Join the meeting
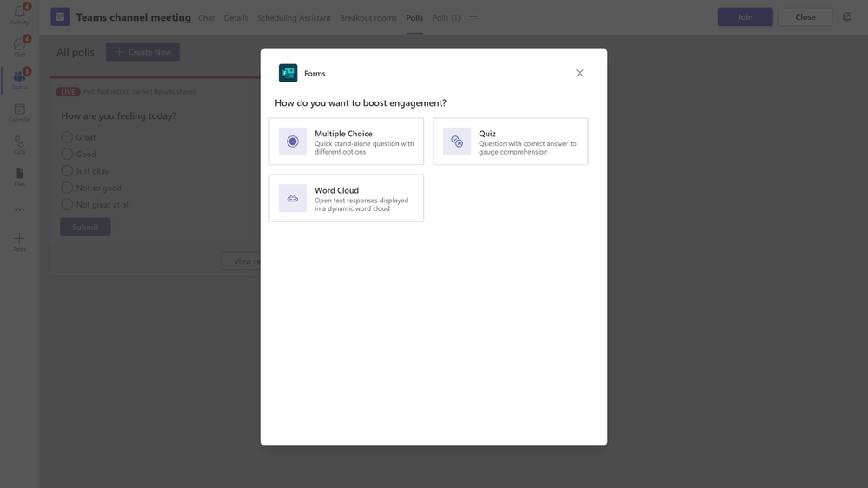Viewport: 868px width, 488px height. (x=745, y=16)
